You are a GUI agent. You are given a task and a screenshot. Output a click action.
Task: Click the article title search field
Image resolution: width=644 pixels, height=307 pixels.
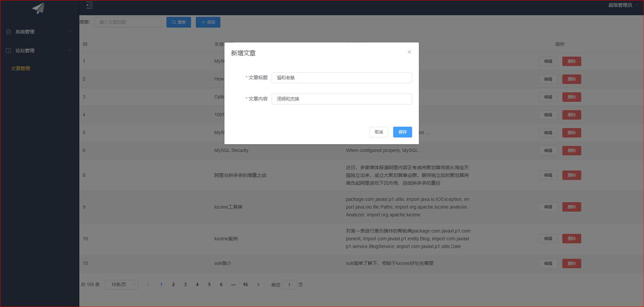point(128,22)
